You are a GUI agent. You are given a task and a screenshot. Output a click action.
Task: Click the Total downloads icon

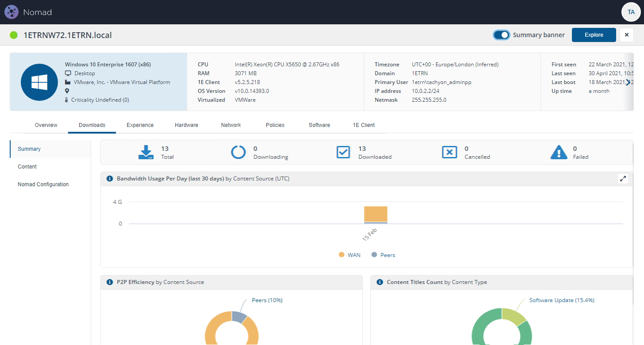146,152
